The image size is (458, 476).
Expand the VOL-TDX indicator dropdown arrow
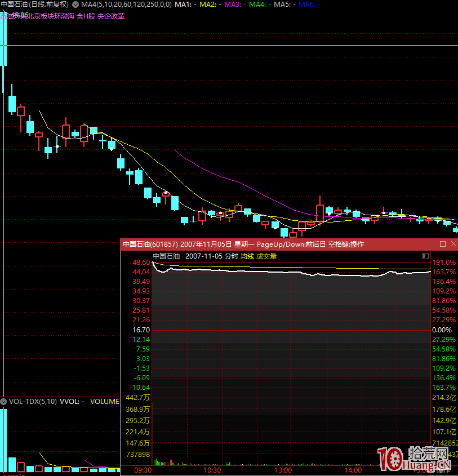[4, 402]
